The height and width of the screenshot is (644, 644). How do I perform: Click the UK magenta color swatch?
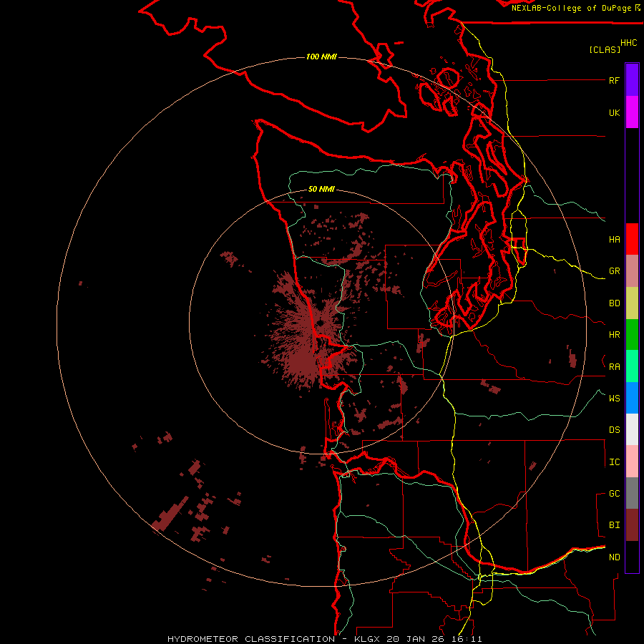(632, 112)
